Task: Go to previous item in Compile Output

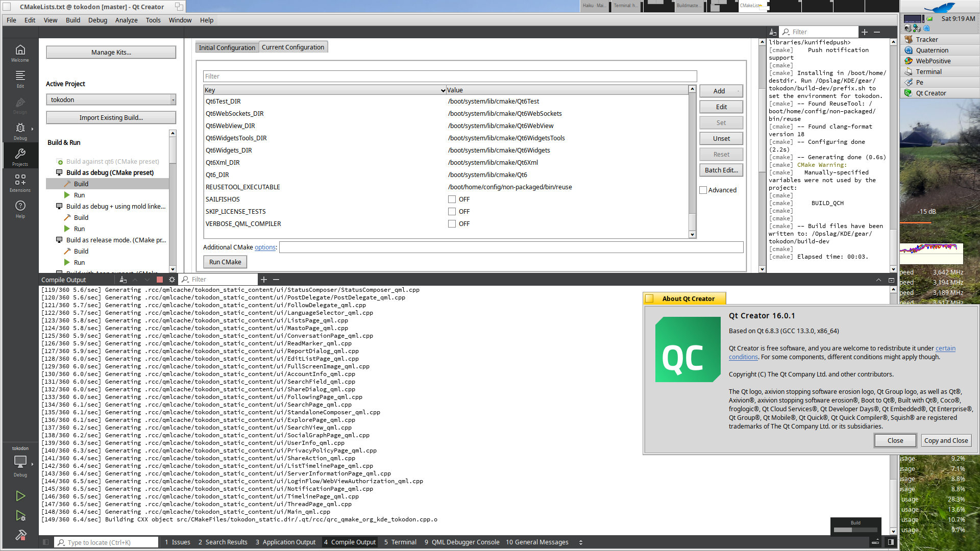Action: 135,280
